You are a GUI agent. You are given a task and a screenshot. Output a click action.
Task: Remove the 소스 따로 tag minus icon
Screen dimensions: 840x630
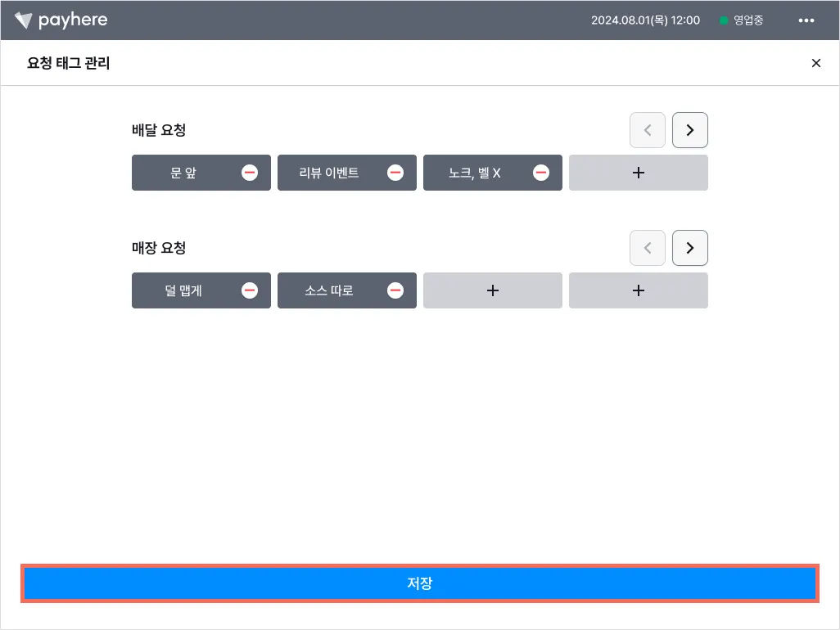(x=395, y=290)
